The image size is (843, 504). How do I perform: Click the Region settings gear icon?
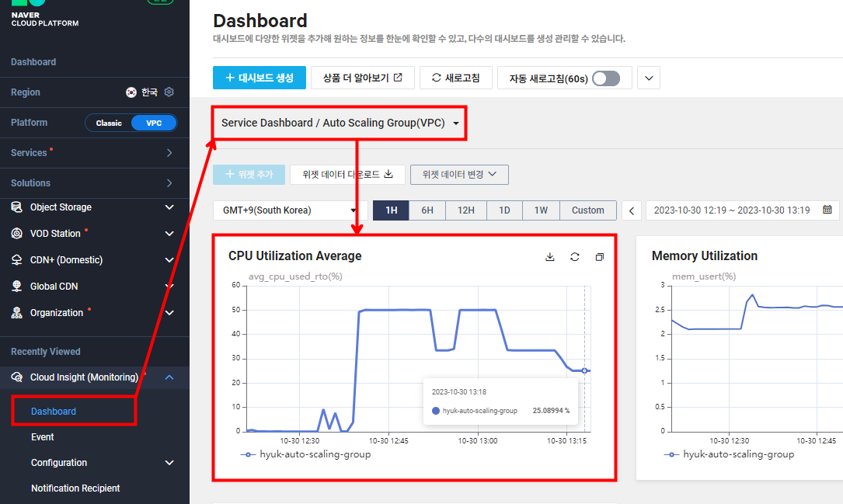[169, 92]
